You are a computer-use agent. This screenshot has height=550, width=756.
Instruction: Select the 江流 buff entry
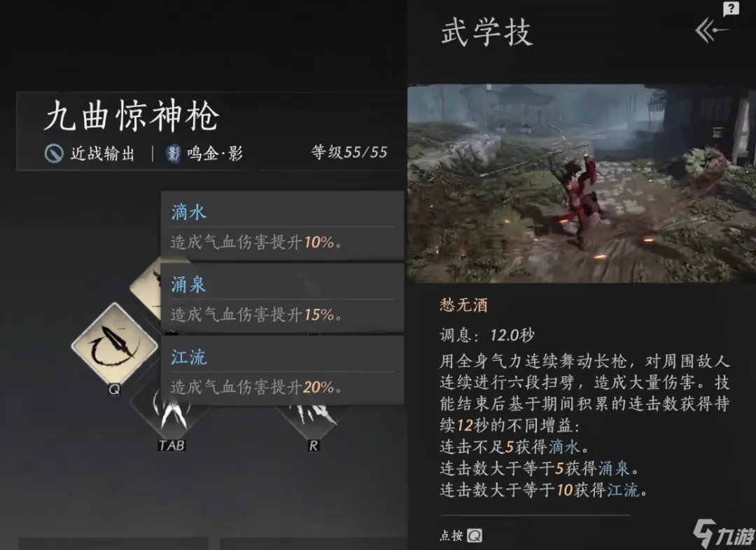coord(283,370)
